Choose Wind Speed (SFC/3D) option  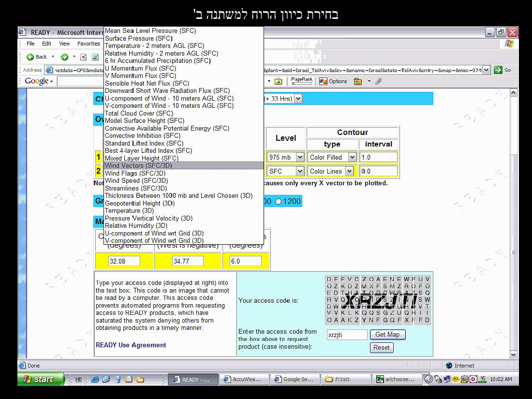click(x=184, y=181)
